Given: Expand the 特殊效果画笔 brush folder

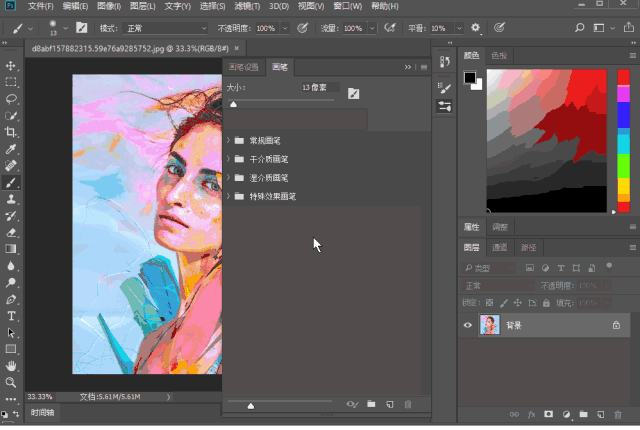Looking at the screenshot, I should tap(228, 196).
